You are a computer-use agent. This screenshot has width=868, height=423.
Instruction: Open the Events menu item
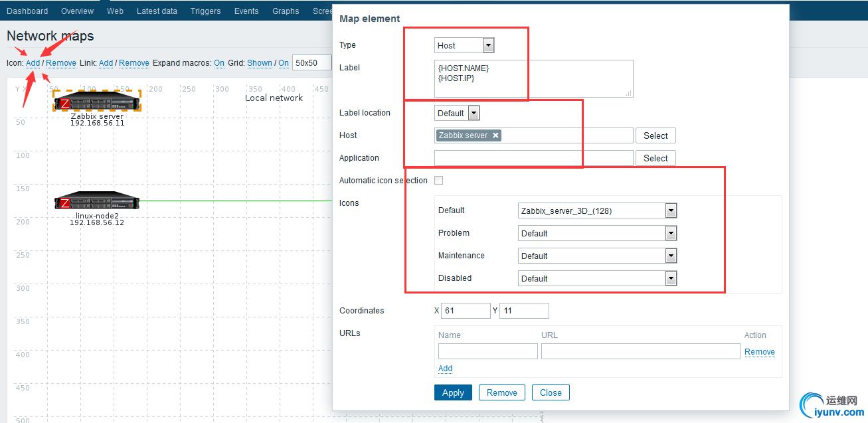pos(246,11)
